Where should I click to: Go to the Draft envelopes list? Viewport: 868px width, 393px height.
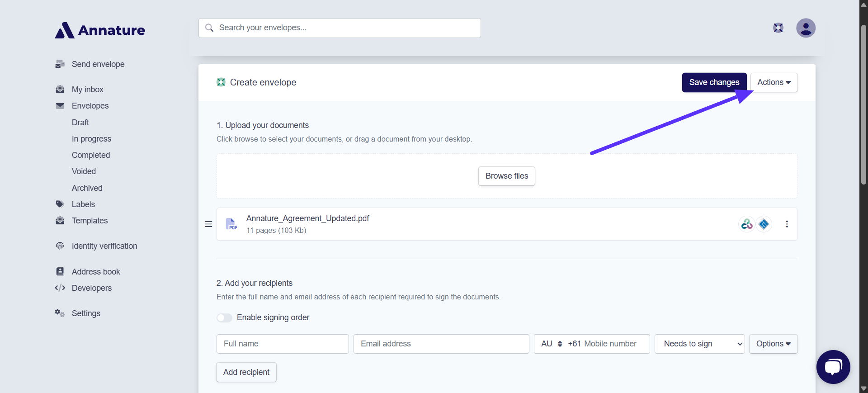coord(80,123)
